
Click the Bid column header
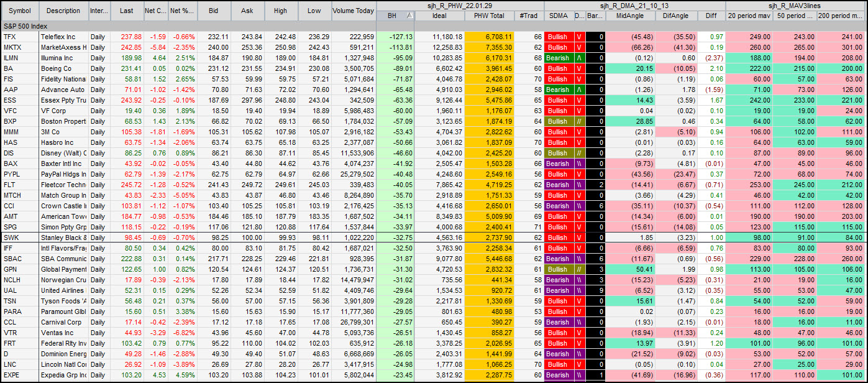(x=214, y=11)
